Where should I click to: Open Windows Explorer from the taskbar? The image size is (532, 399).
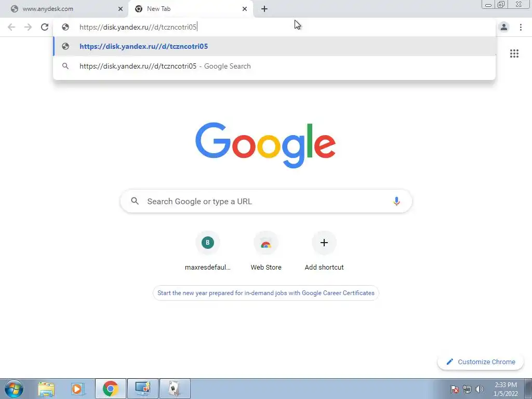point(46,389)
